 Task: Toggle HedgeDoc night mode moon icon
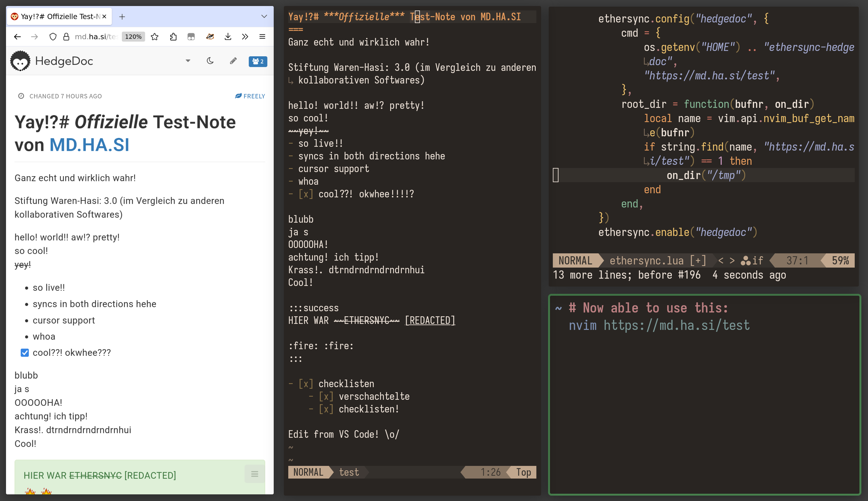(210, 61)
